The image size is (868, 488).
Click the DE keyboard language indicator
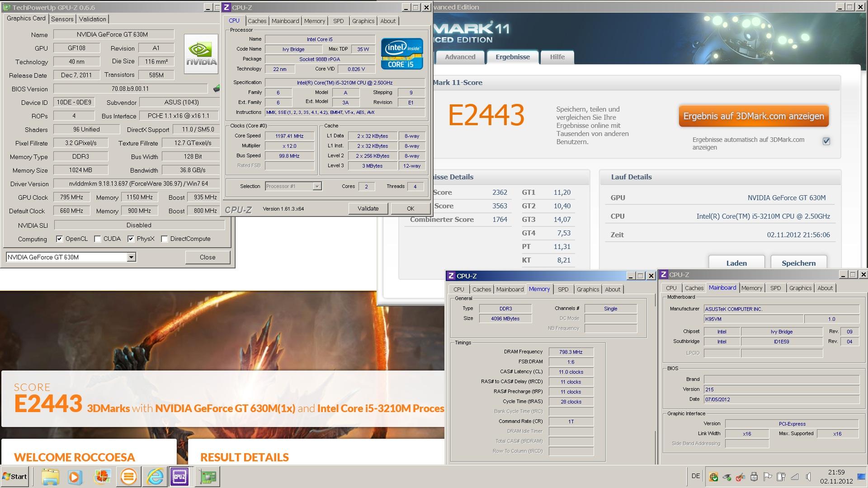696,476
